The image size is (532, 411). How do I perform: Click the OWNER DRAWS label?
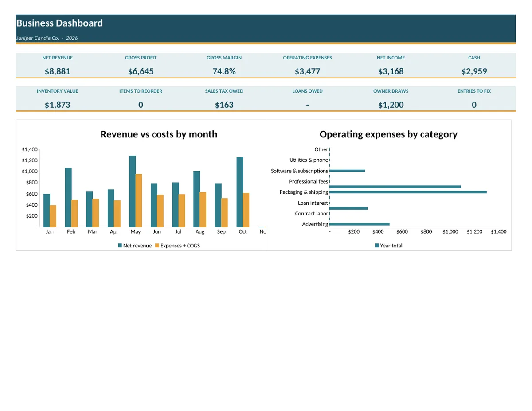point(391,91)
